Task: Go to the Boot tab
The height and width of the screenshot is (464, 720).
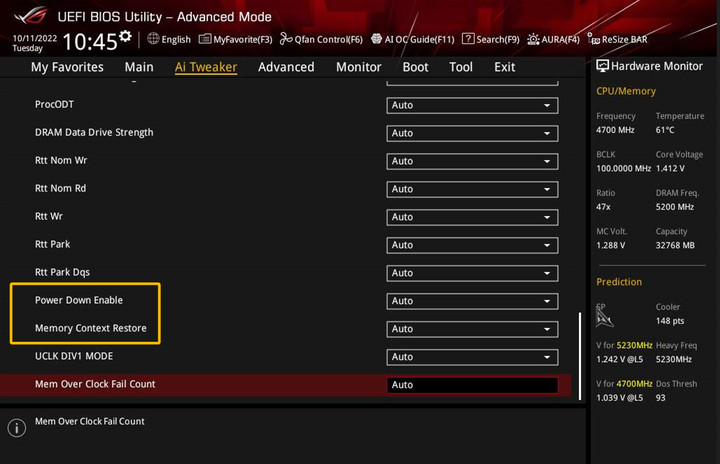Action: (415, 67)
